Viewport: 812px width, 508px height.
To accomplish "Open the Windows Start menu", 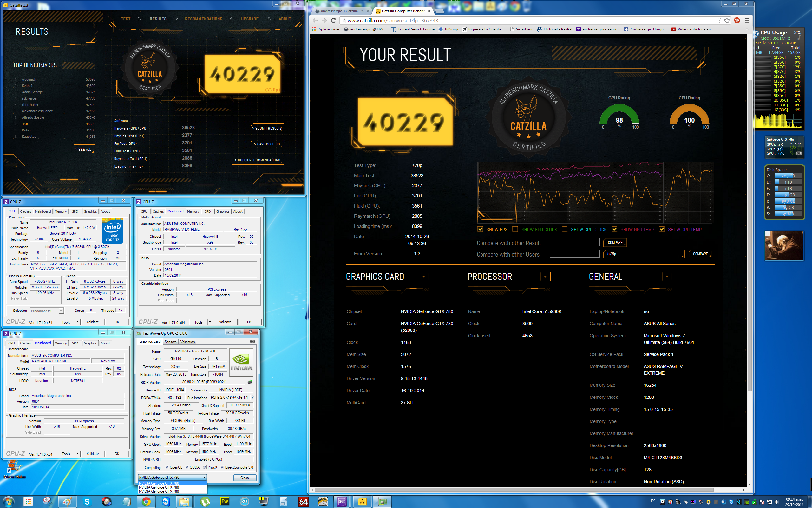I will (8, 502).
